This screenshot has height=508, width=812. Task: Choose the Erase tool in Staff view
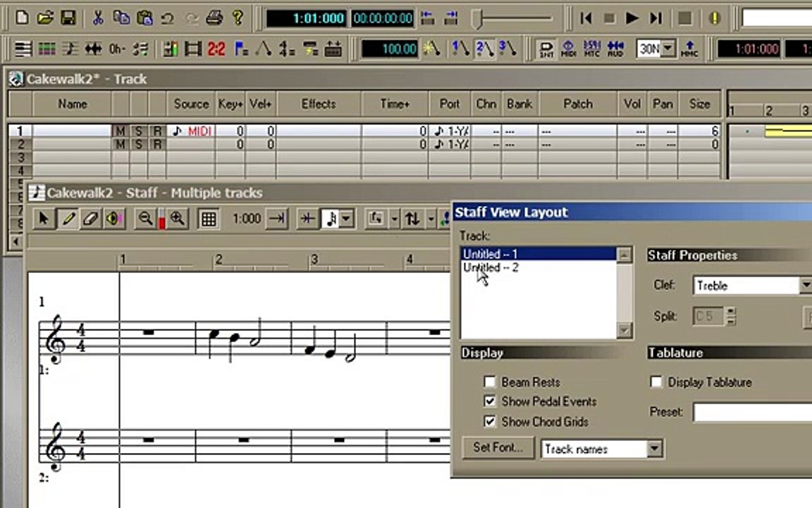[91, 219]
